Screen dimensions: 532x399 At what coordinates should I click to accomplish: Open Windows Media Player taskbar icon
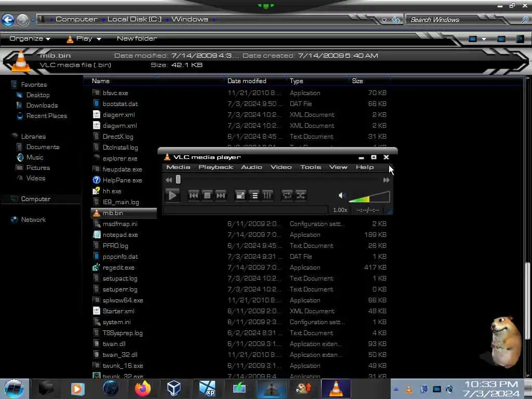[x=77, y=389]
